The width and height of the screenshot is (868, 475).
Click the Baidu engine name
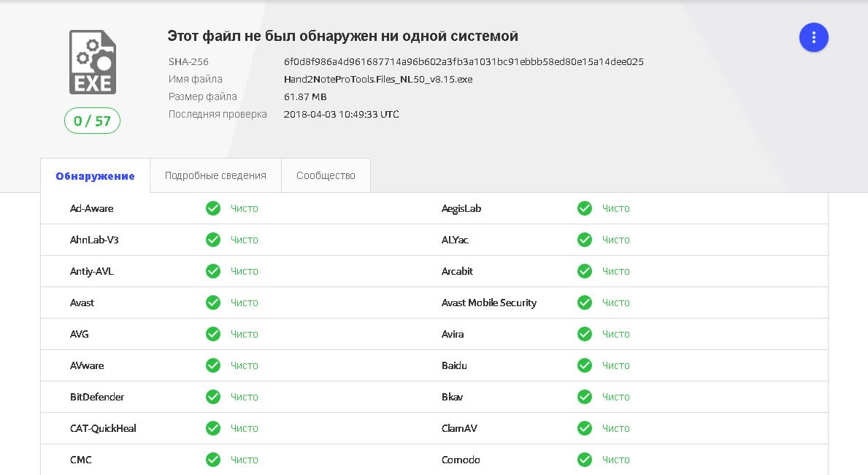(455, 365)
